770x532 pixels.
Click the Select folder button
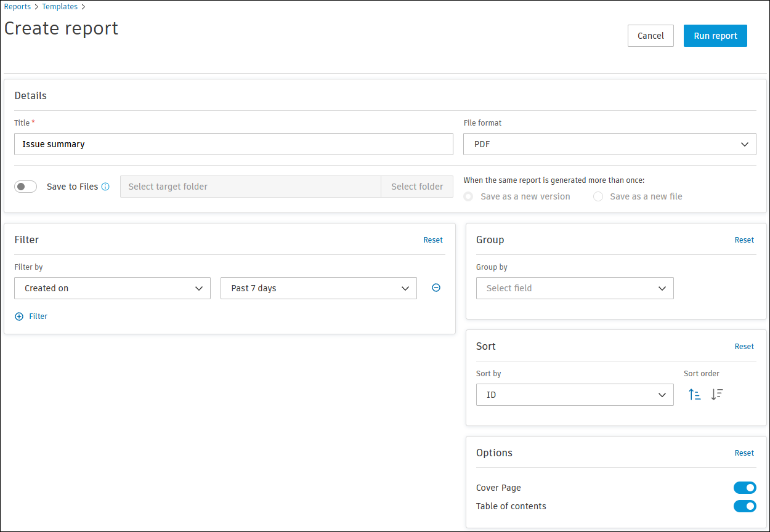[417, 187]
